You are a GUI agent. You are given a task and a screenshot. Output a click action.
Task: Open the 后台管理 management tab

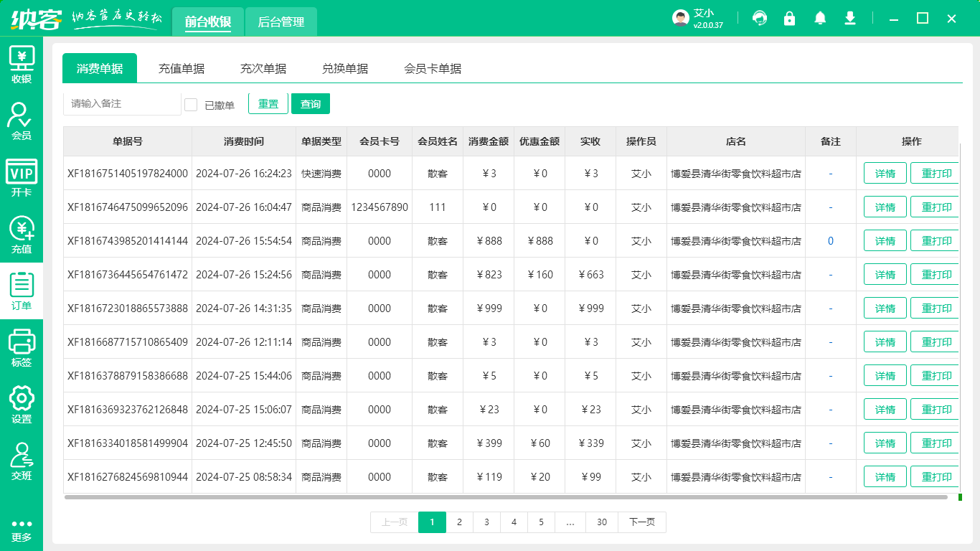(x=281, y=22)
